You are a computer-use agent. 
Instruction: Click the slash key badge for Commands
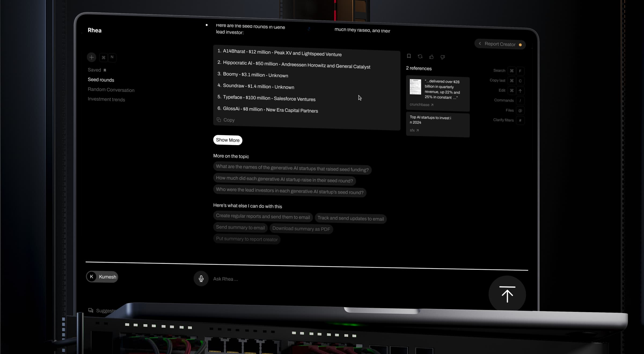pyautogui.click(x=520, y=101)
